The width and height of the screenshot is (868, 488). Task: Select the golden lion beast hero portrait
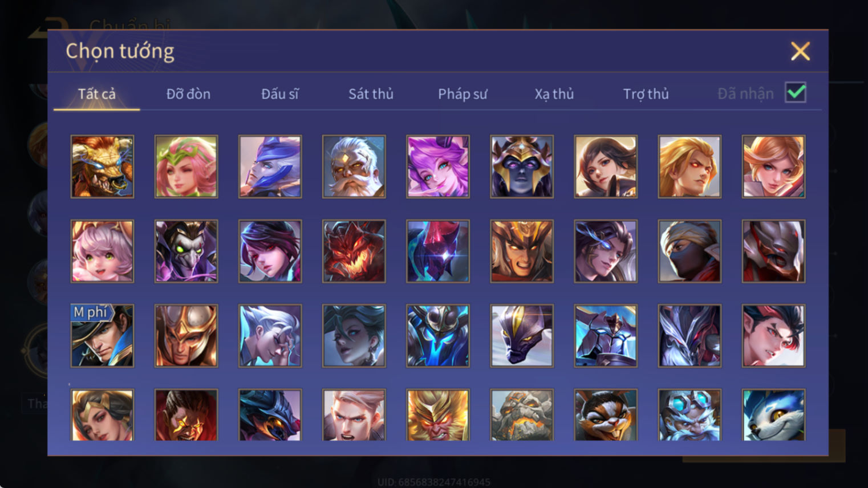(102, 166)
